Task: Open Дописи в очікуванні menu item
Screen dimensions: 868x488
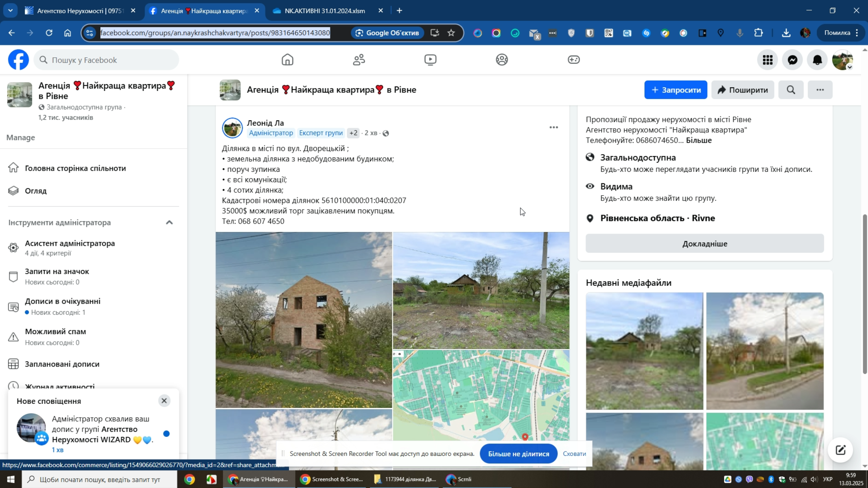Action: pos(63,301)
